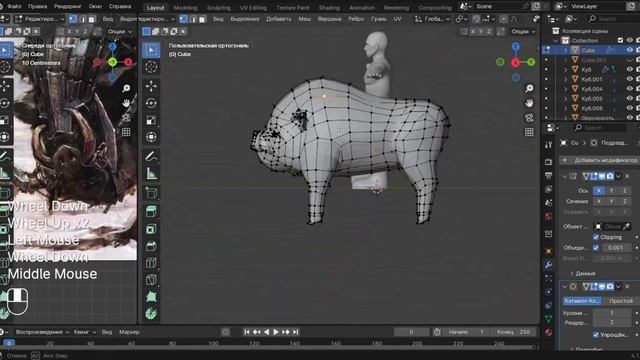Hide Куб.004 object via eye icon

[x=630, y=89]
